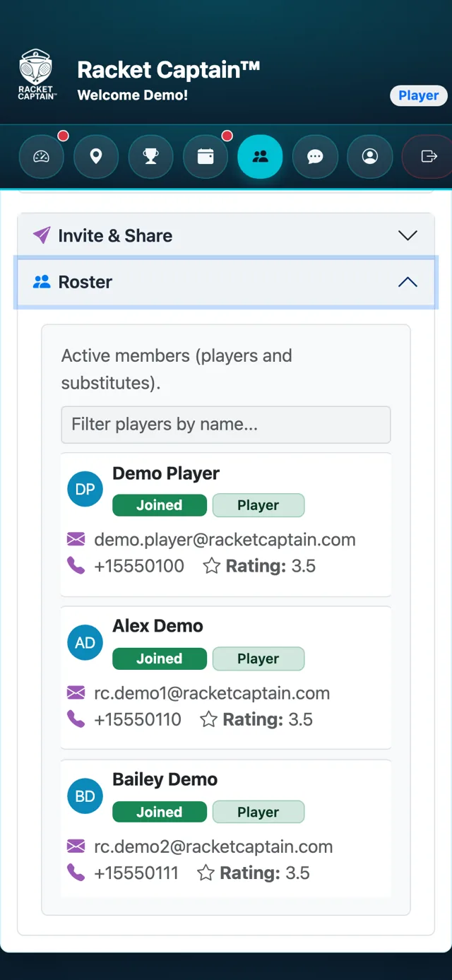Click the Player role badge in header
This screenshot has width=452, height=980.
tap(419, 95)
